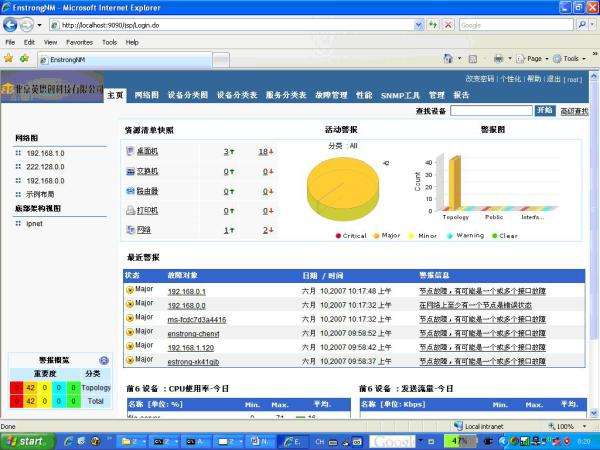Screen dimensions: 600x450
Task: Click the Major legend color marker
Action: (x=376, y=236)
